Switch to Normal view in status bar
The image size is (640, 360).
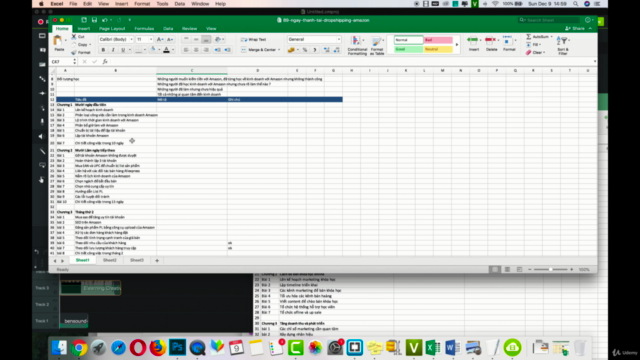tap(495, 269)
